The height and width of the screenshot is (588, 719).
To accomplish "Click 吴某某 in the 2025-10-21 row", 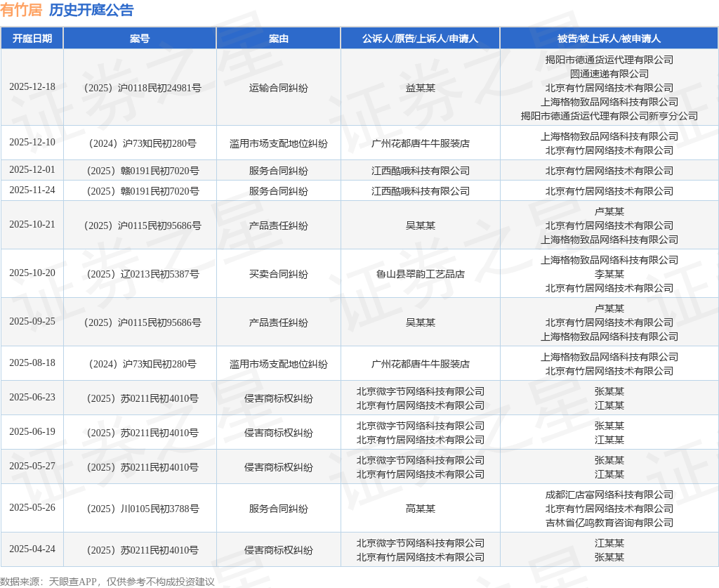I will click(420, 226).
